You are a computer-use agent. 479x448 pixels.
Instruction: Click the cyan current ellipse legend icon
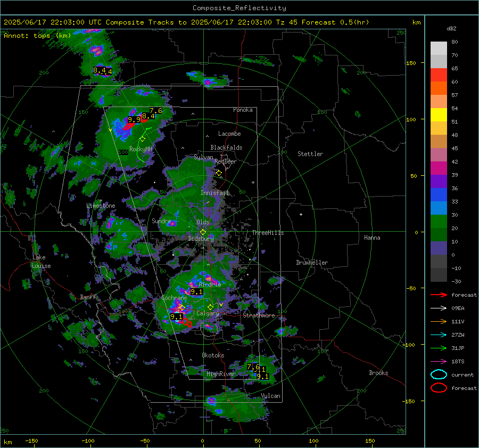[x=439, y=374]
